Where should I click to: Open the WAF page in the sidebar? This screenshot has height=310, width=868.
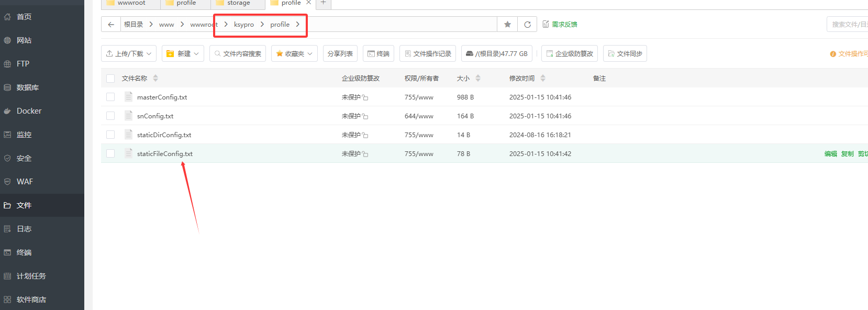[x=25, y=182]
